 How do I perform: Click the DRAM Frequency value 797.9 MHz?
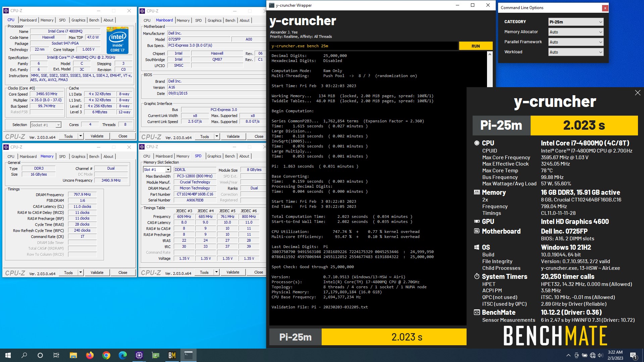pyautogui.click(x=83, y=194)
